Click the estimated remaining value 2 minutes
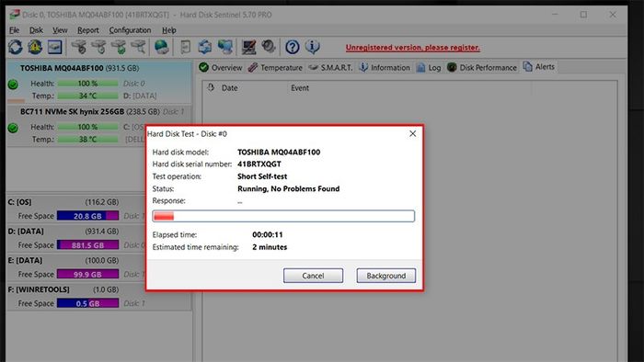644x362 pixels. coord(270,247)
